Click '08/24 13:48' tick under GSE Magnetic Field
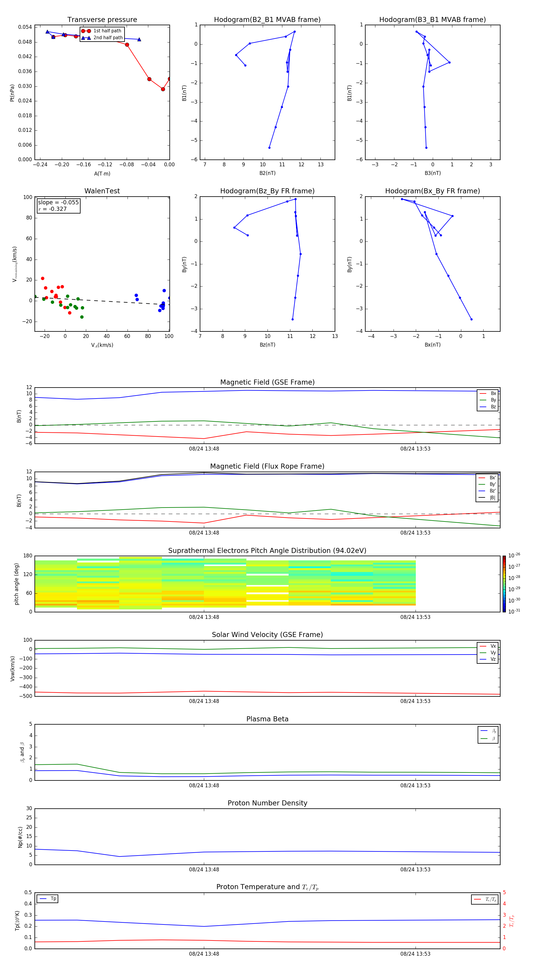 [x=204, y=449]
